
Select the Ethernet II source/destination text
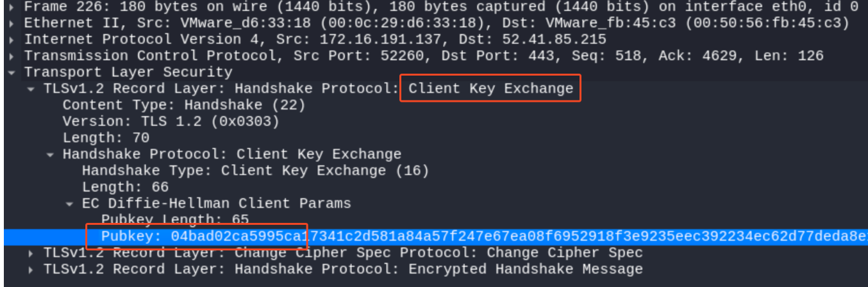tap(436, 23)
